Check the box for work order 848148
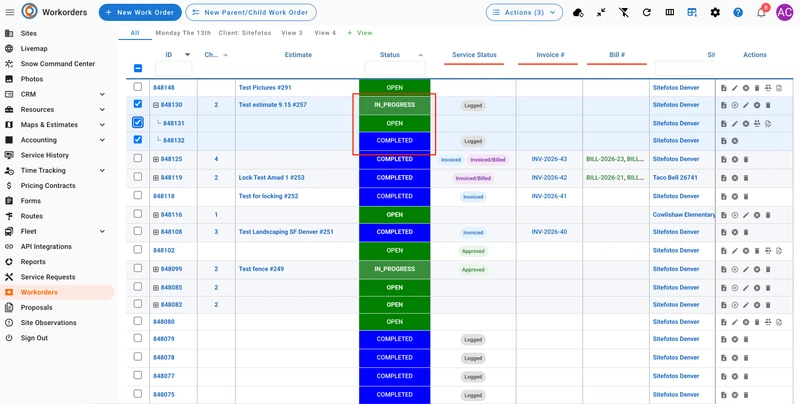Screen dimensions: 800x404 tap(138, 87)
